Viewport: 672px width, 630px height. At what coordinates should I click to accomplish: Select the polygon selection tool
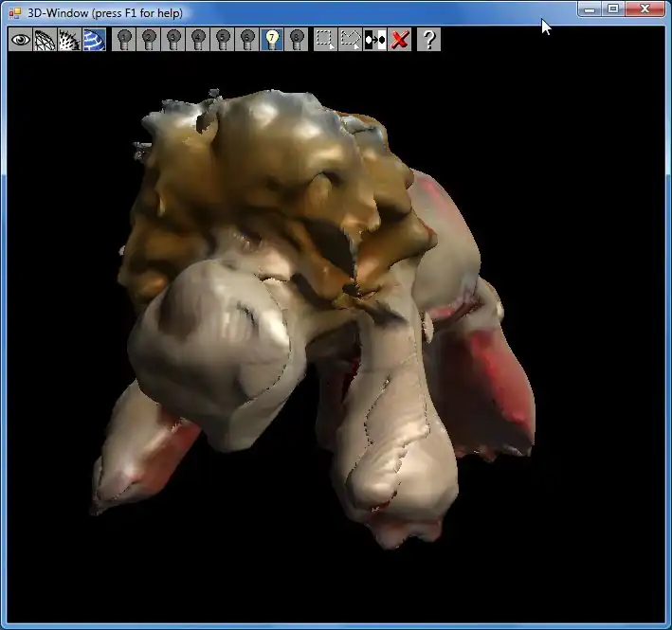click(351, 39)
